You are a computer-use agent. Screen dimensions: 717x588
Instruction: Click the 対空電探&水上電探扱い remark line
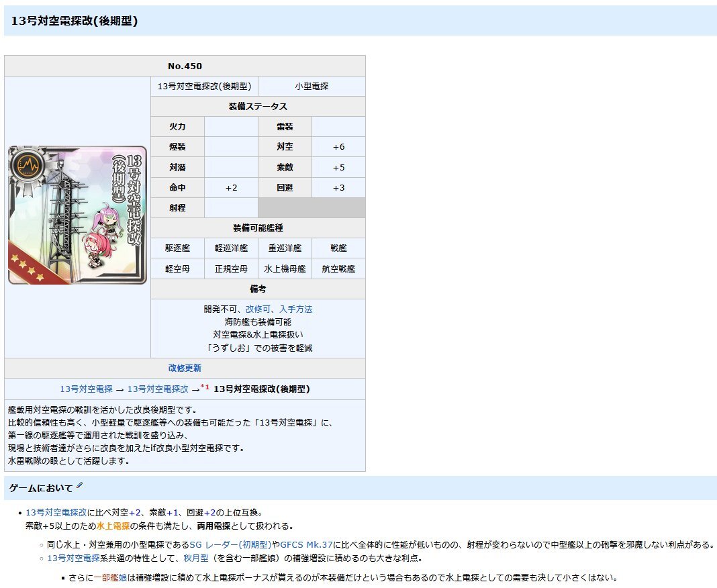click(258, 335)
